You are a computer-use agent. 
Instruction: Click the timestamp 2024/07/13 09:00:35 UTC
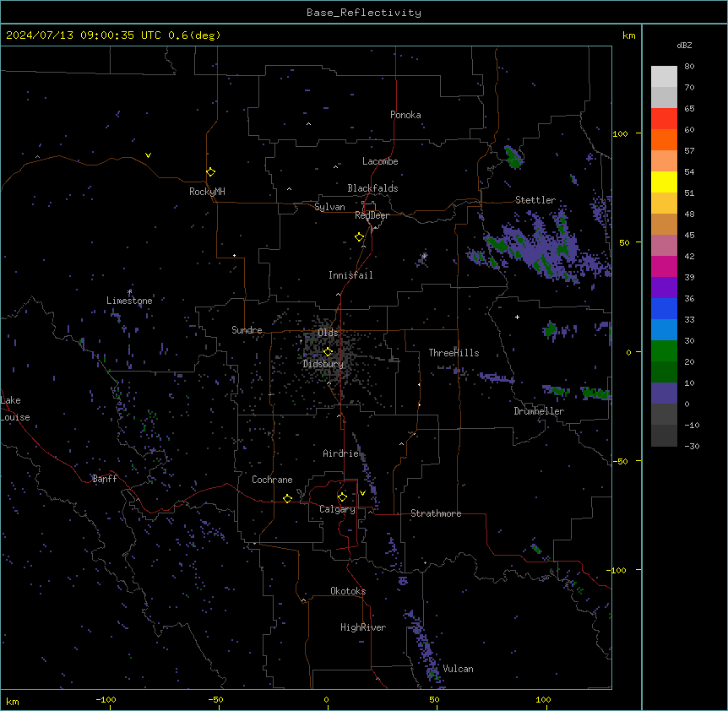click(x=83, y=35)
